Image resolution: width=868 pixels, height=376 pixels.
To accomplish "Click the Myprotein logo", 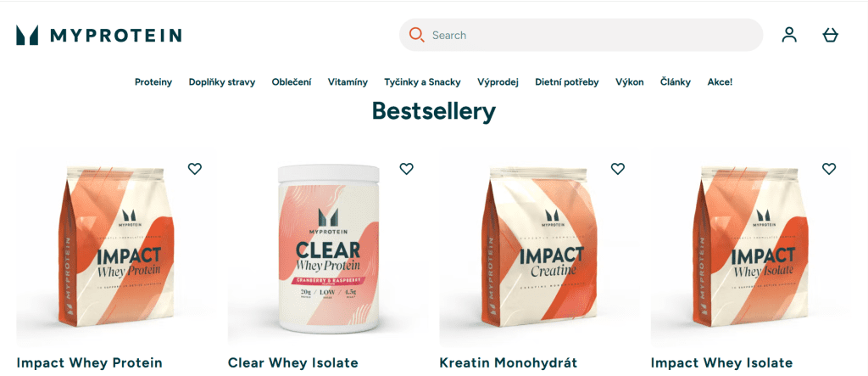I will (x=99, y=35).
